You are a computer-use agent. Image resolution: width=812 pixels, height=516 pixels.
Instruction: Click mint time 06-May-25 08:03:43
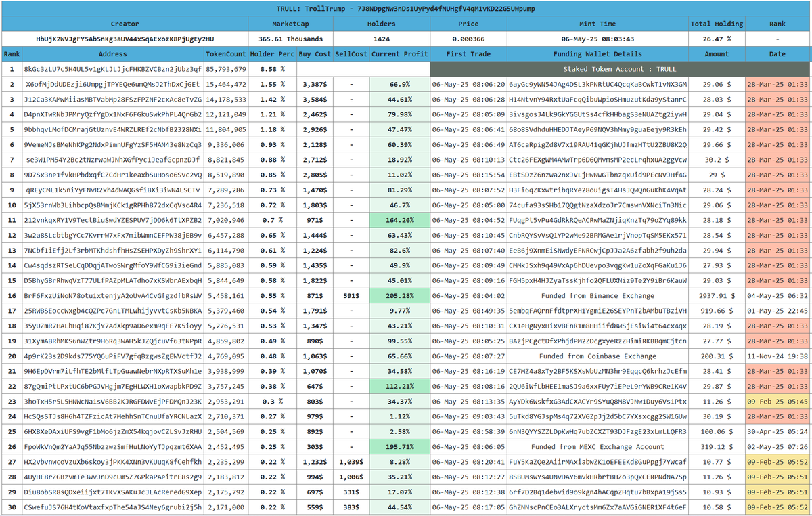point(598,39)
